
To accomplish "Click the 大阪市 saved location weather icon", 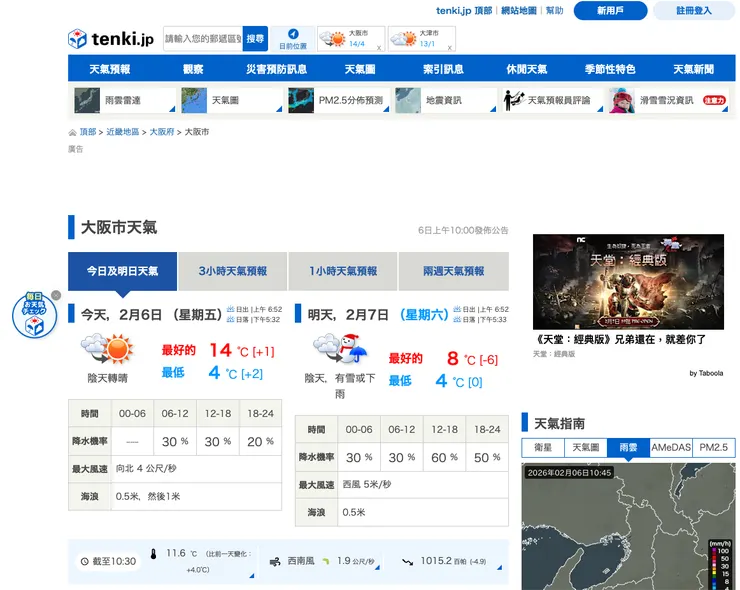I will point(332,39).
